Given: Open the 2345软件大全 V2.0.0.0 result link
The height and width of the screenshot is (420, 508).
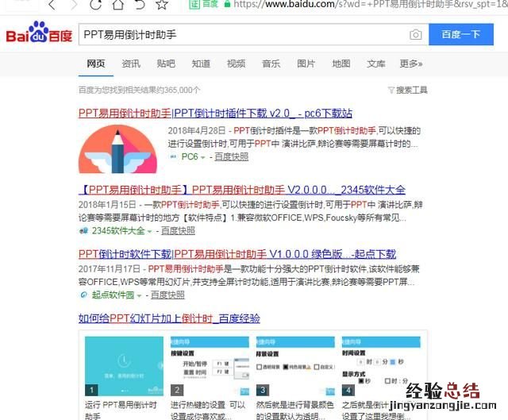Looking at the screenshot, I should coord(242,190).
